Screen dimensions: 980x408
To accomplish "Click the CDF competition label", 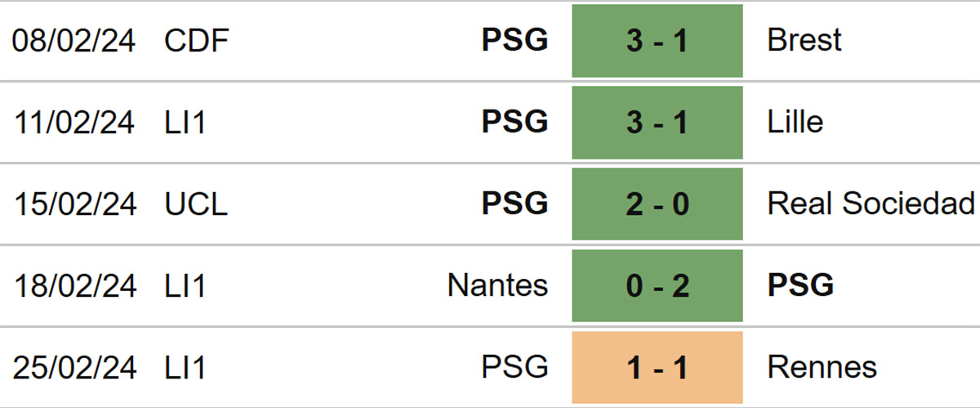I will [x=195, y=40].
